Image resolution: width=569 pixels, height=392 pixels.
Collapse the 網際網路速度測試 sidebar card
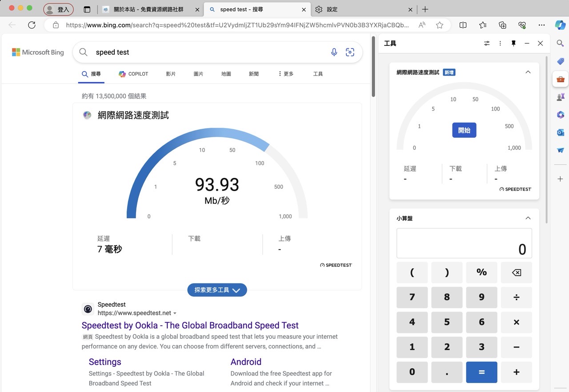point(528,72)
